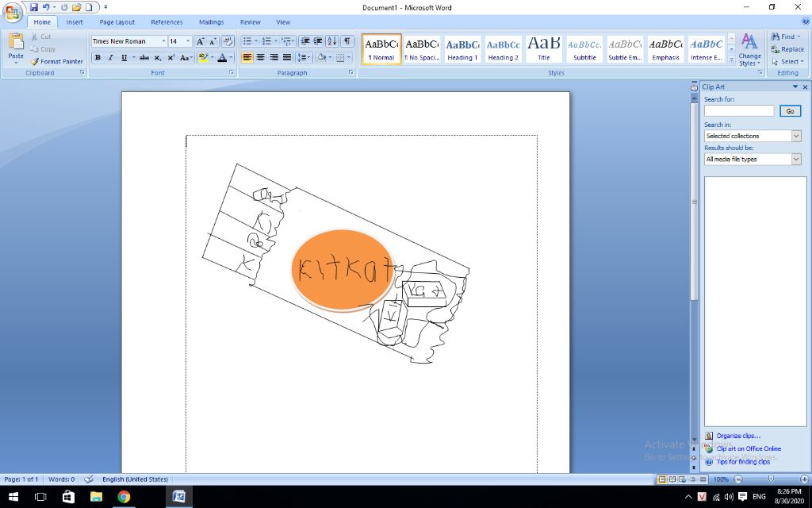Click Replace in Editing group
Viewport: 812px width, 508px height.
(787, 49)
